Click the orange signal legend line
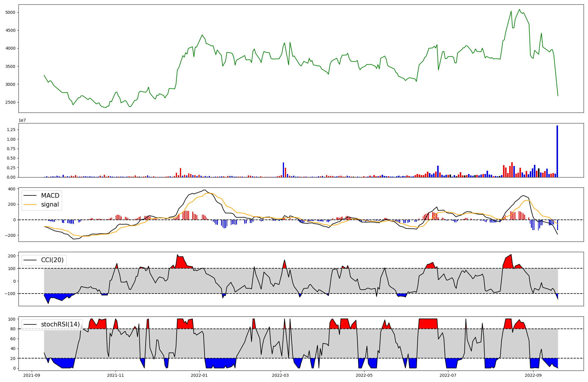 click(x=30, y=205)
